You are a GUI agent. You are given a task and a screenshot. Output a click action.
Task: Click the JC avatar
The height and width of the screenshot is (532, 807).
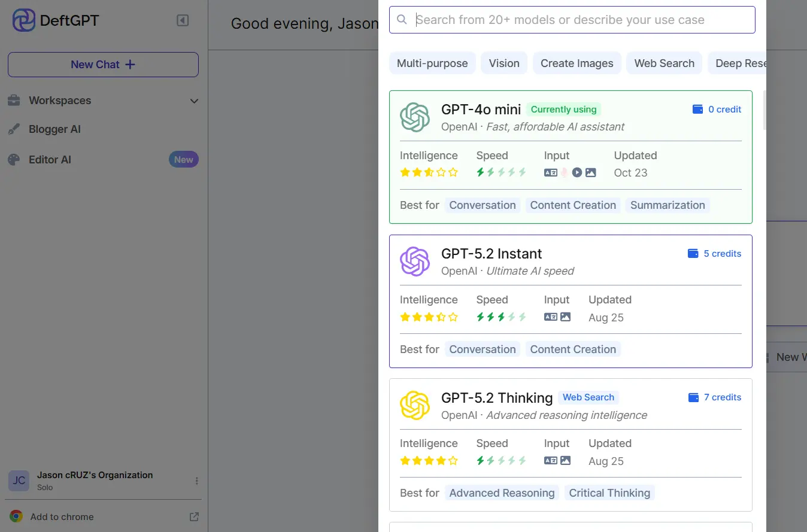tap(19, 481)
